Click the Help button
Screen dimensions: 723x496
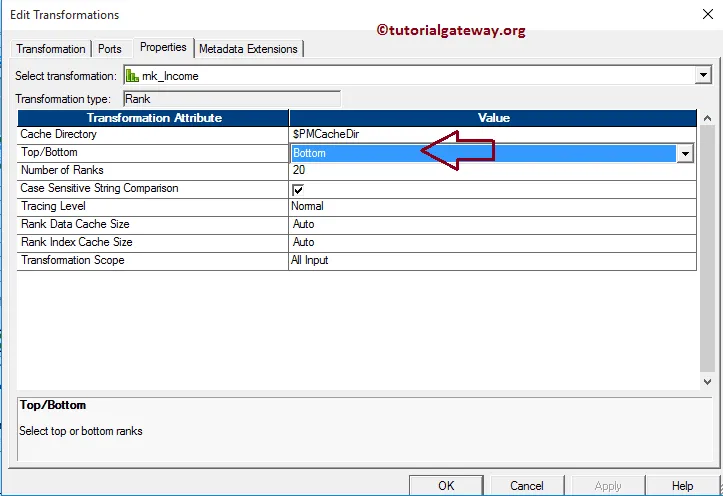click(x=682, y=485)
